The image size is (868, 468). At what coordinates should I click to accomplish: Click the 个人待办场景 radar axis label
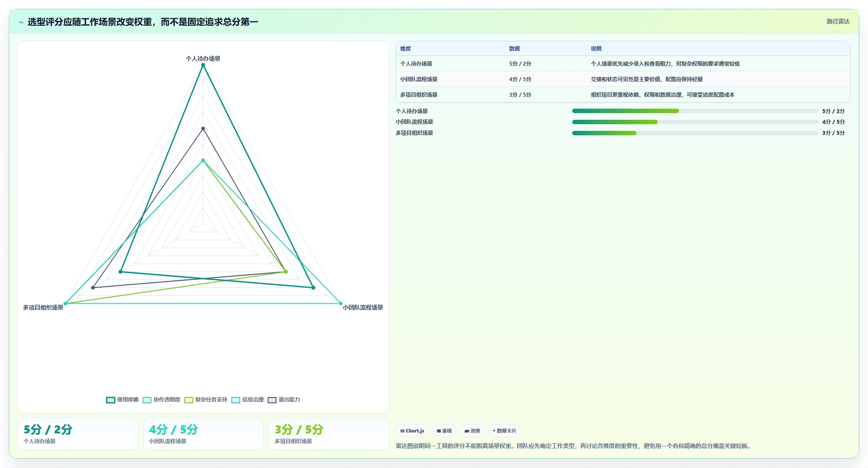click(203, 59)
